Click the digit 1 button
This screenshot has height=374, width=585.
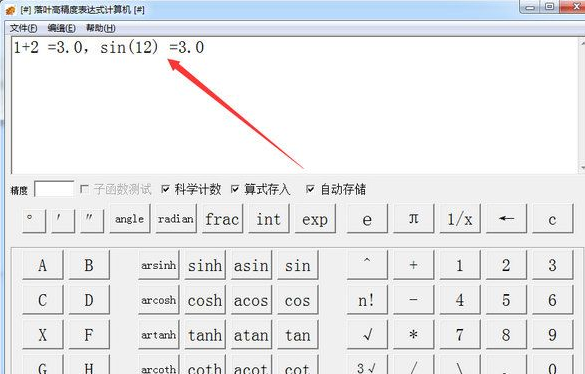460,265
